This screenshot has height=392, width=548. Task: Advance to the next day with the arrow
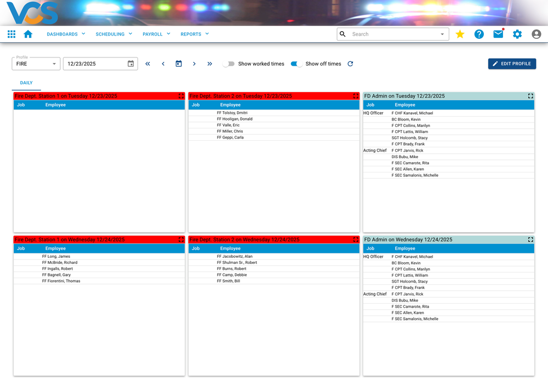pyautogui.click(x=195, y=64)
